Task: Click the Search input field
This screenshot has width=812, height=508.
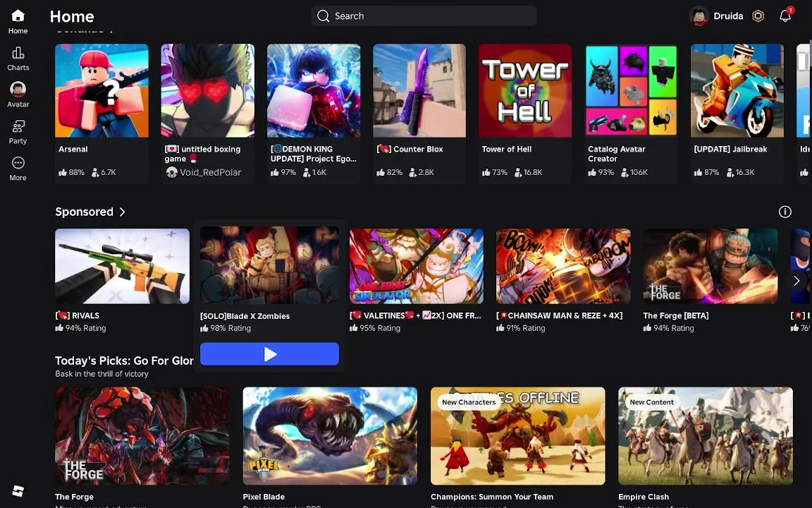Action: coord(424,16)
